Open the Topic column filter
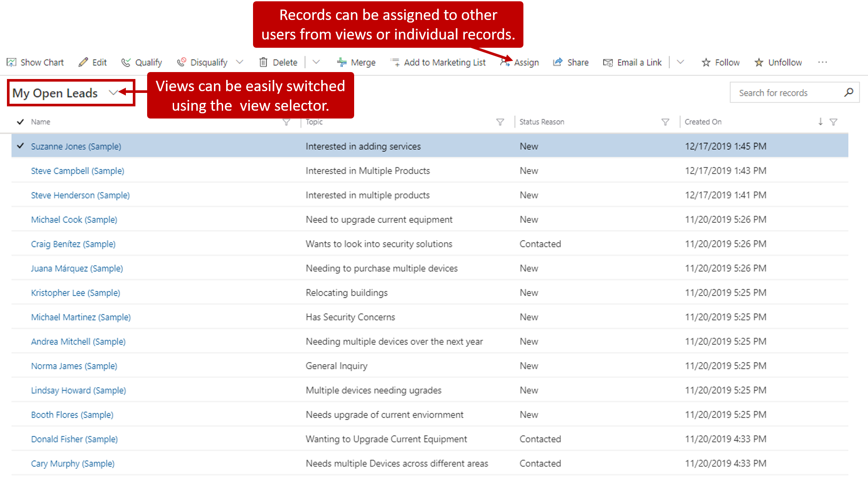This screenshot has height=491, width=868. 500,122
